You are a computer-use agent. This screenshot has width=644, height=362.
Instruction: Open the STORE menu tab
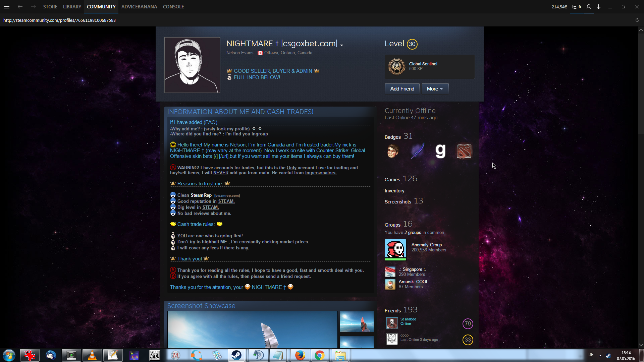tap(50, 7)
